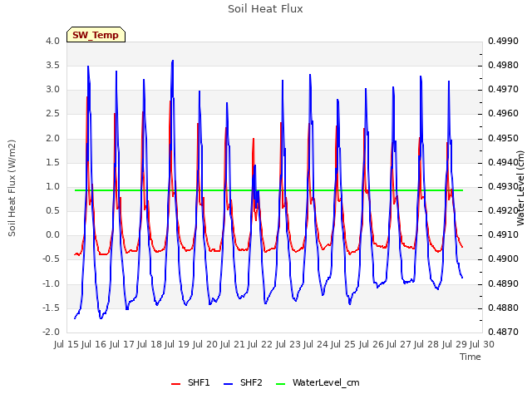Click the 0.4990 right axis value
This screenshot has width=532, height=399.
503,41
